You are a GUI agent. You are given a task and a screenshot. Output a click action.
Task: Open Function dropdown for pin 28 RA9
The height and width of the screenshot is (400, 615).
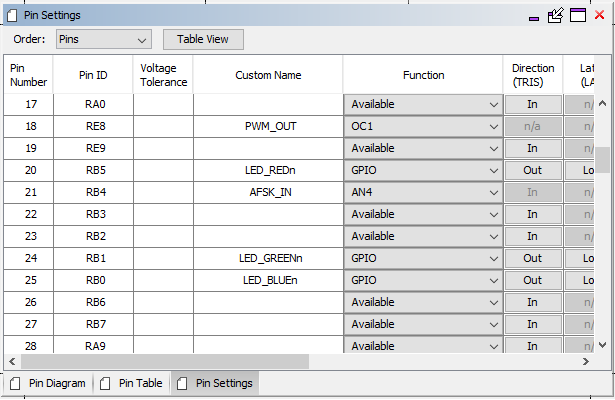pyautogui.click(x=423, y=345)
